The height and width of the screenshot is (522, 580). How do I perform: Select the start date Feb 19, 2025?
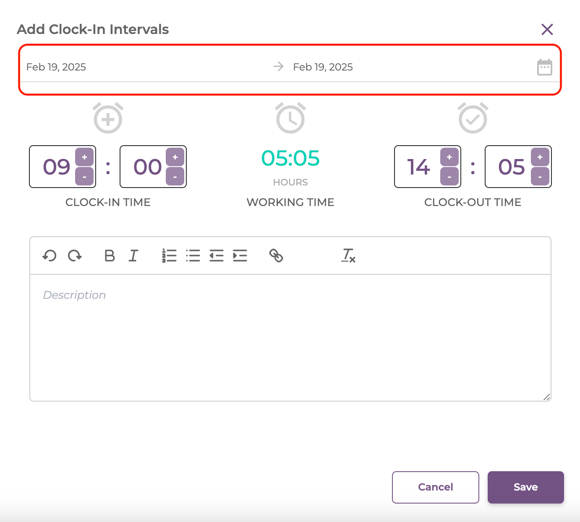(x=56, y=67)
